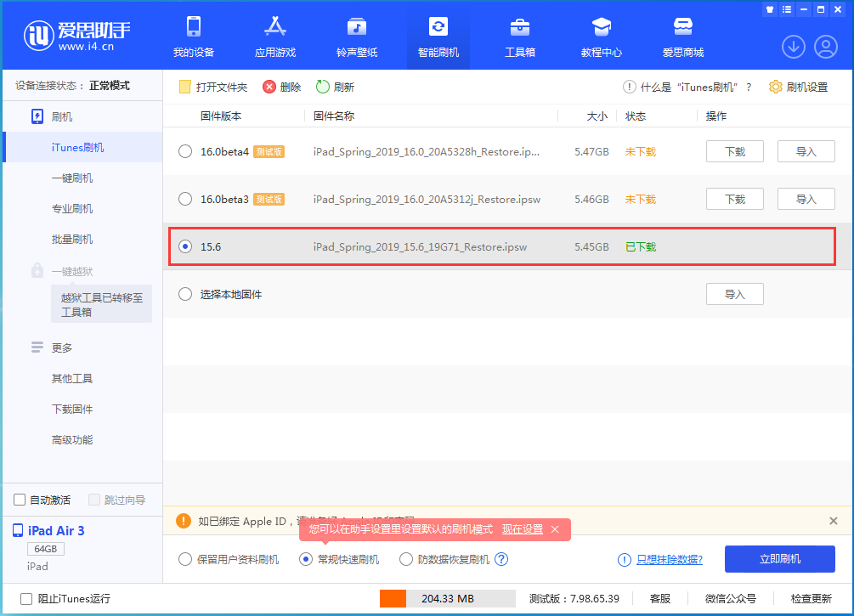Screen dimensions: 854x616
Task: Click iPad Air 3 device icon
Action: click(18, 530)
